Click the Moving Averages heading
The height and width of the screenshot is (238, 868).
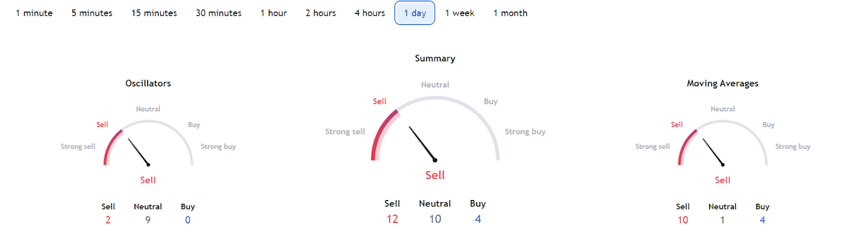coord(723,83)
